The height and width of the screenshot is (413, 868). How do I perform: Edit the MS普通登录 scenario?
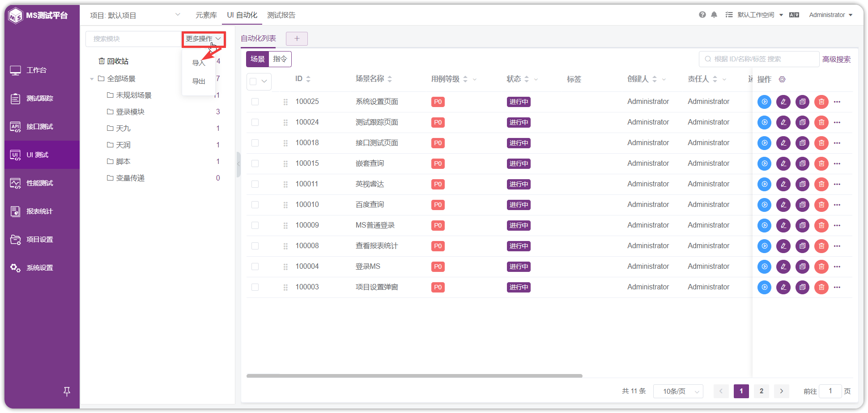point(783,225)
